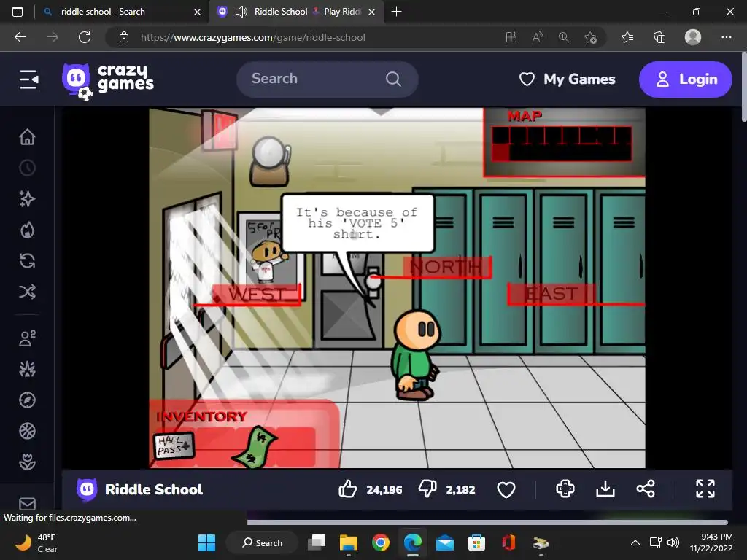Click the 'VOTE 5' speech bubble text
The height and width of the screenshot is (560, 747).
(357, 223)
